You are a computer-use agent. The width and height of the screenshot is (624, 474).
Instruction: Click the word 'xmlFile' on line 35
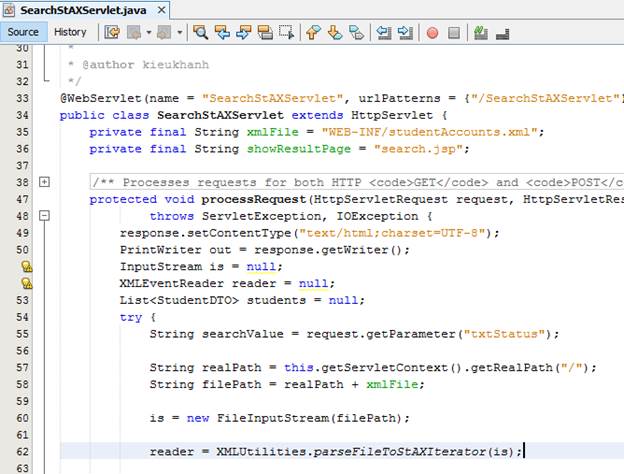coord(273,132)
